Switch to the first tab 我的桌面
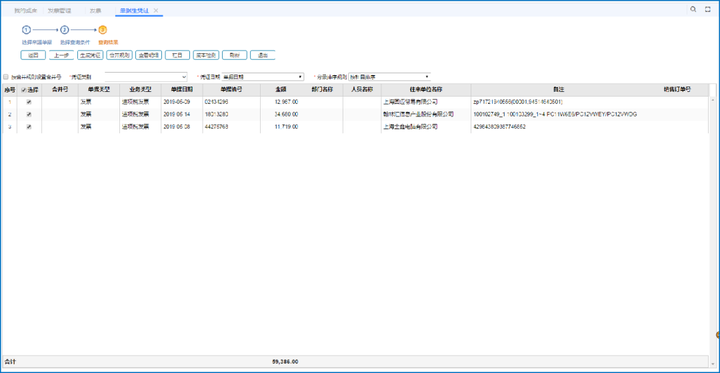 pos(26,10)
